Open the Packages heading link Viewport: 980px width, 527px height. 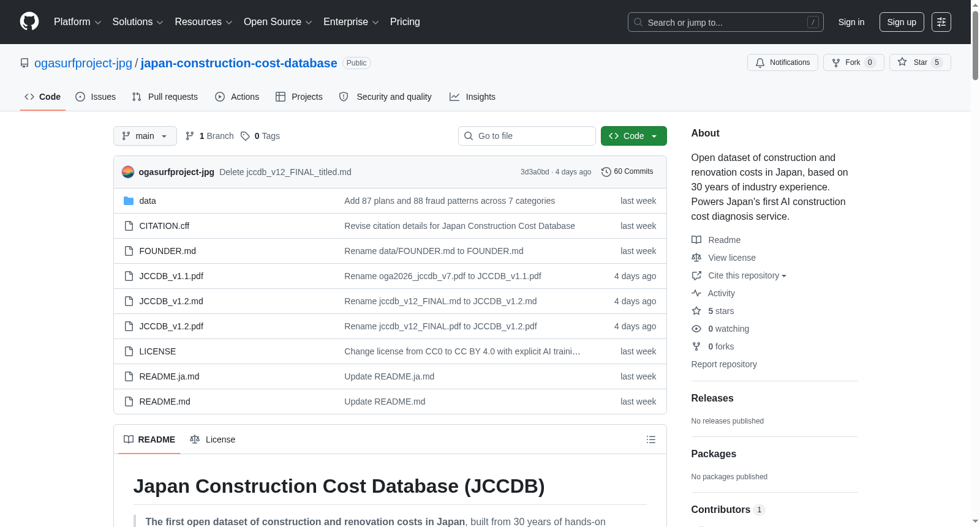714,454
